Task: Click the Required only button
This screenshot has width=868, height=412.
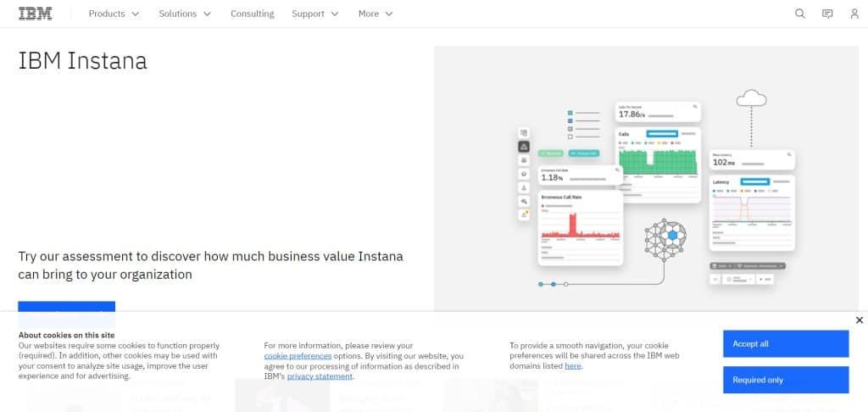Action: pos(786,380)
